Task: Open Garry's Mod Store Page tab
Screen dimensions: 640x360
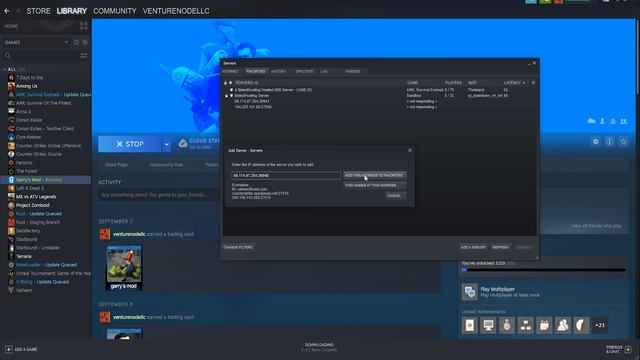Action: (x=116, y=165)
